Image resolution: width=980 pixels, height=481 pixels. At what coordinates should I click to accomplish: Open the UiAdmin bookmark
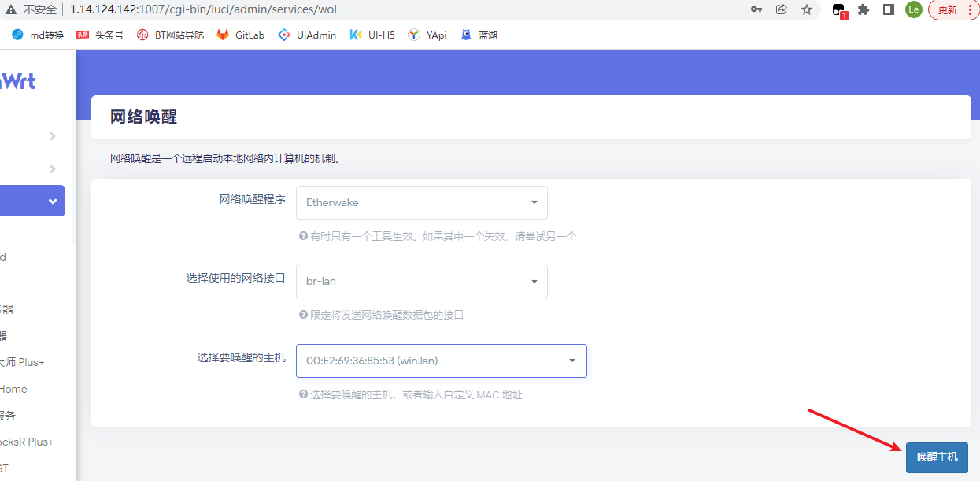(x=306, y=35)
